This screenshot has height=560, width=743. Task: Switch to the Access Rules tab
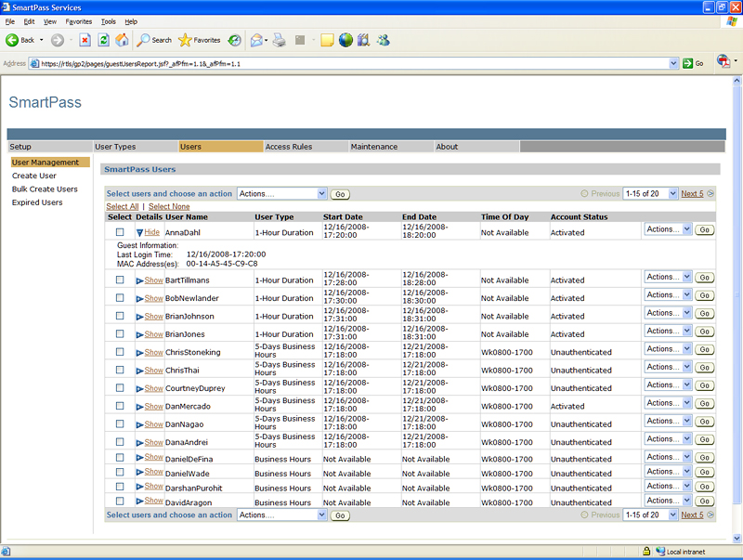point(306,147)
